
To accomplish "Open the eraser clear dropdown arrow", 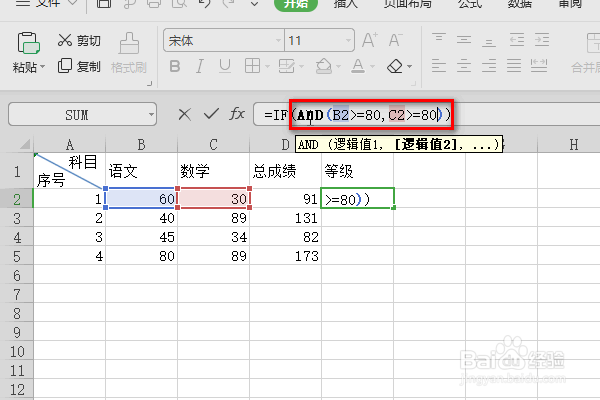I will tap(409, 67).
